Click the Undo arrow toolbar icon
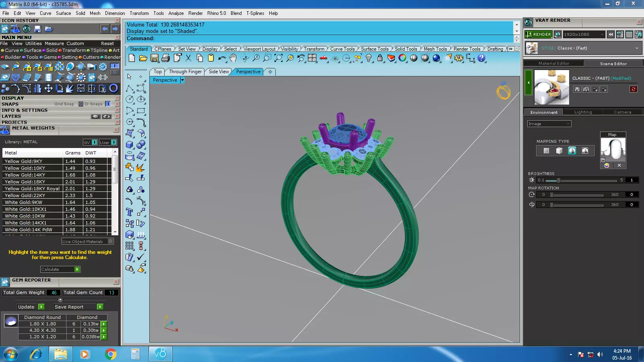Image resolution: width=644 pixels, height=362 pixels. click(222, 58)
